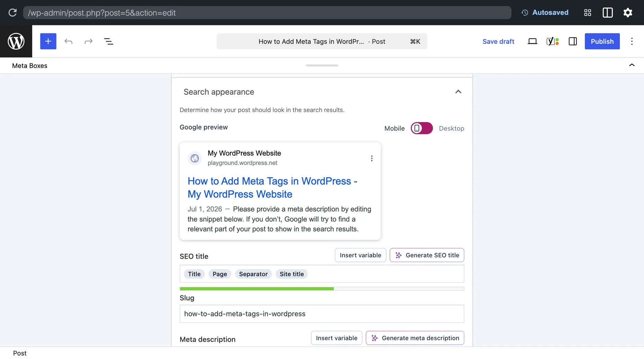The height and width of the screenshot is (359, 644).
Task: Open the block inserter plus button
Action: coord(48,41)
